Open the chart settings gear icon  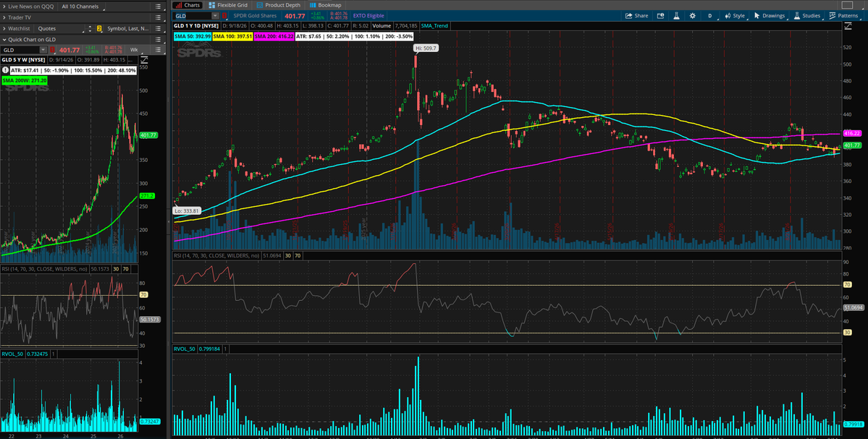click(693, 16)
